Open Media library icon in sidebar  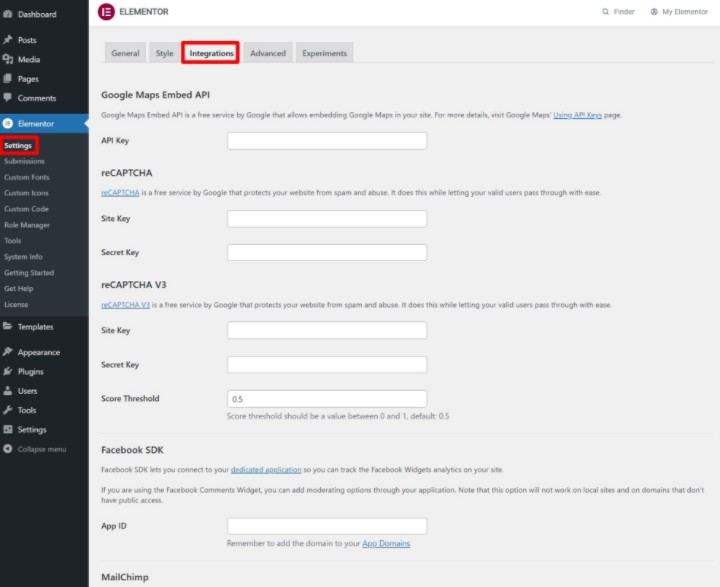pos(8,59)
